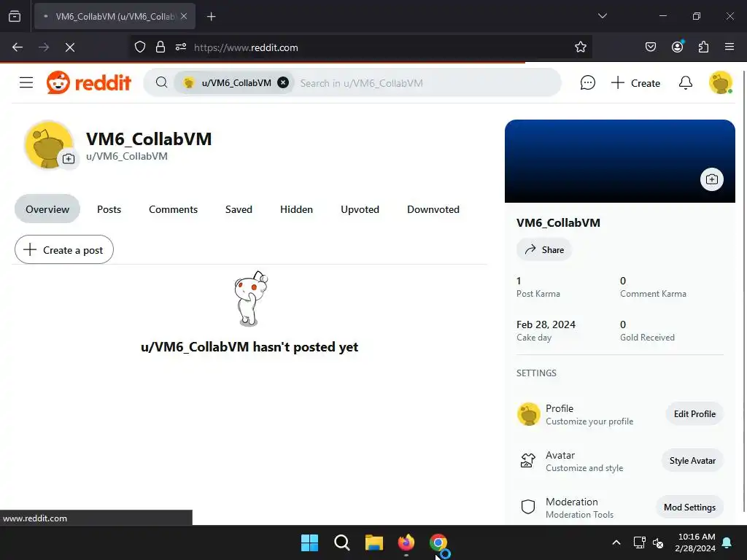Click 'Create a post' button
This screenshot has height=560, width=747.
tap(64, 249)
